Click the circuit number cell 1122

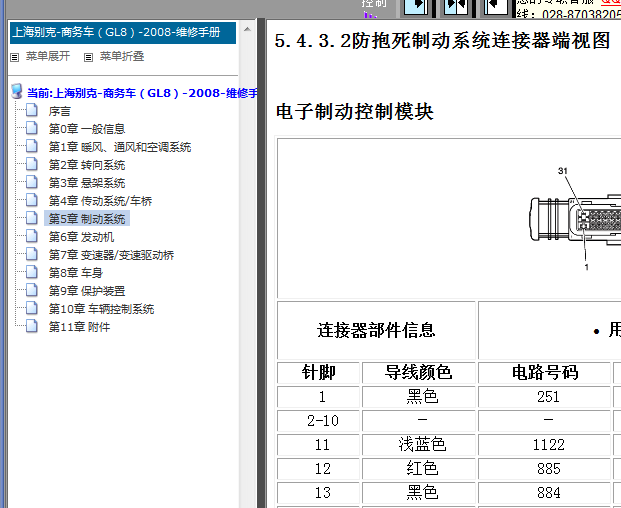[x=545, y=445]
